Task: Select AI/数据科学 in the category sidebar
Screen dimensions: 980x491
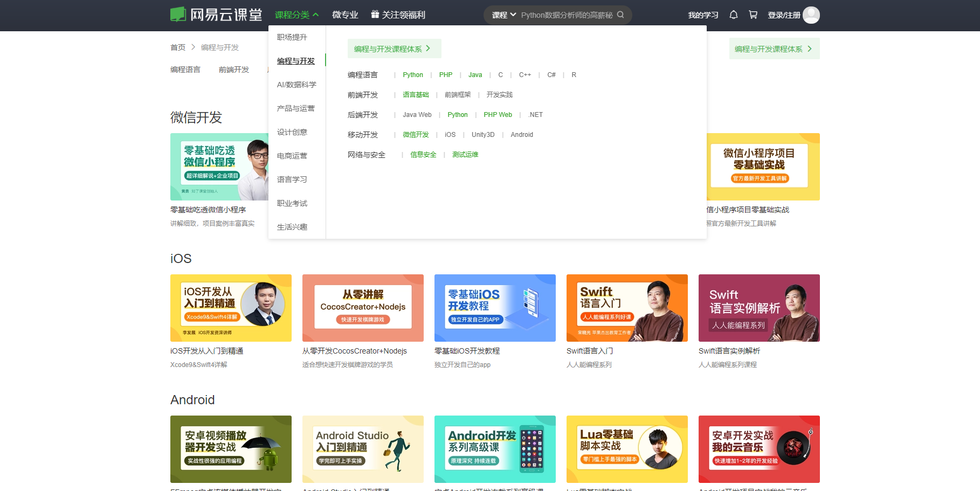Action: coord(298,85)
